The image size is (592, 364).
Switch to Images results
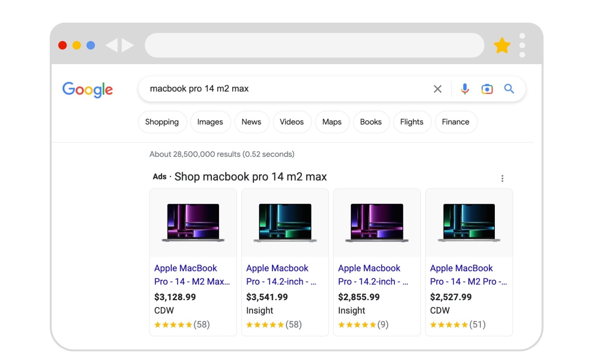pos(210,122)
